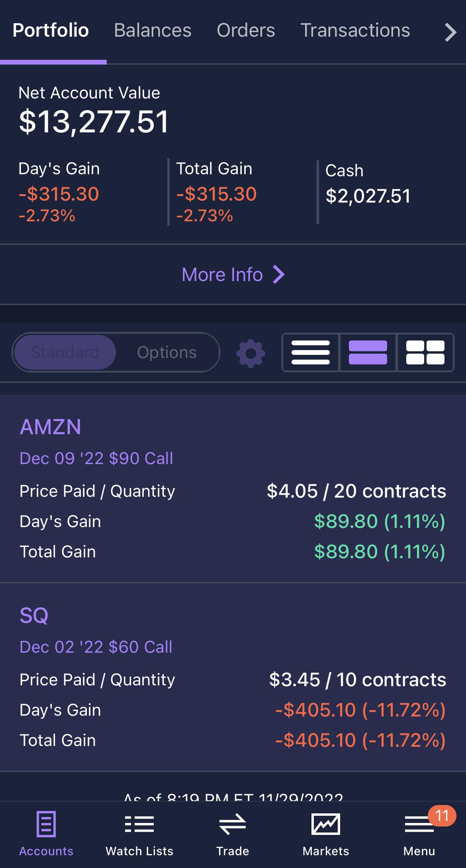The image size is (466, 868).
Task: Select the two-row card view icon
Action: tap(368, 352)
